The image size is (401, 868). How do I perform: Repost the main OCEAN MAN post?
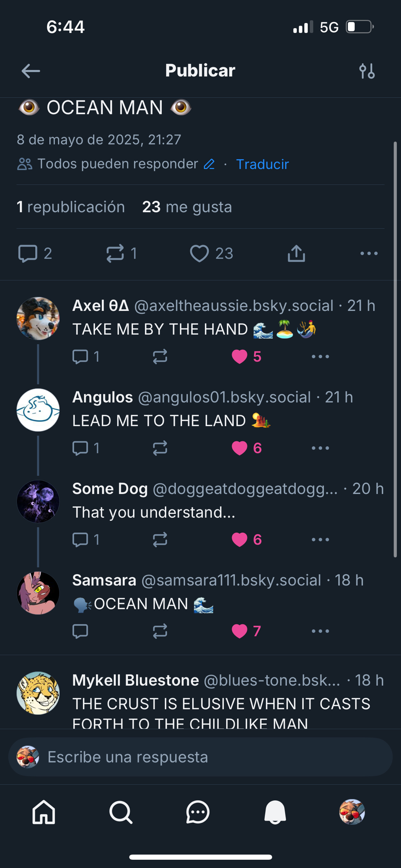115,253
